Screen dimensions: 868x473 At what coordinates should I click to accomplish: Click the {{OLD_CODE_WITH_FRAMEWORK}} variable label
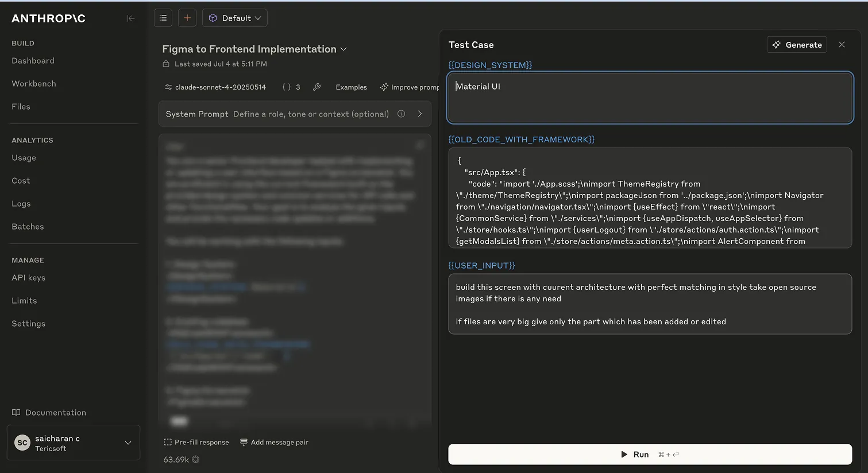[x=521, y=139]
